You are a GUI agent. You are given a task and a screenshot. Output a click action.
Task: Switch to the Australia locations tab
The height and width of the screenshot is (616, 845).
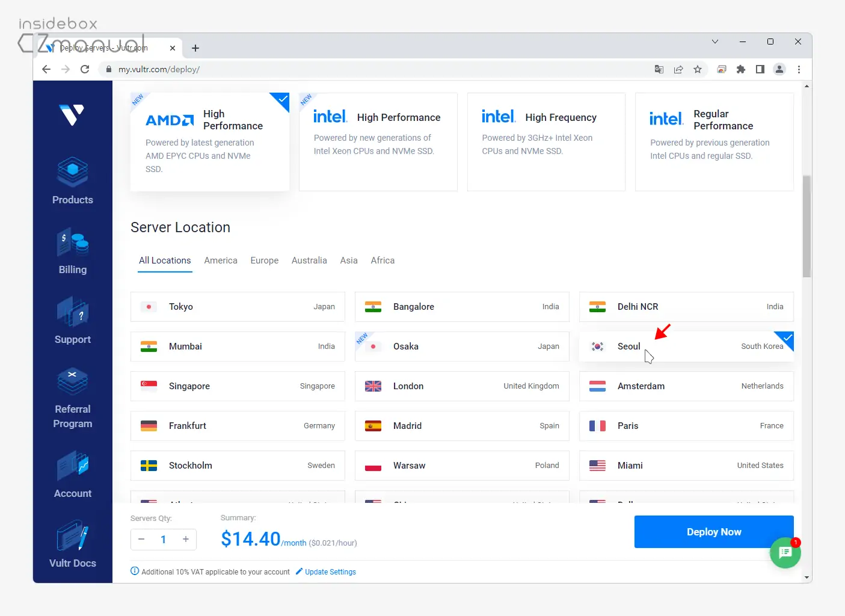309,260
